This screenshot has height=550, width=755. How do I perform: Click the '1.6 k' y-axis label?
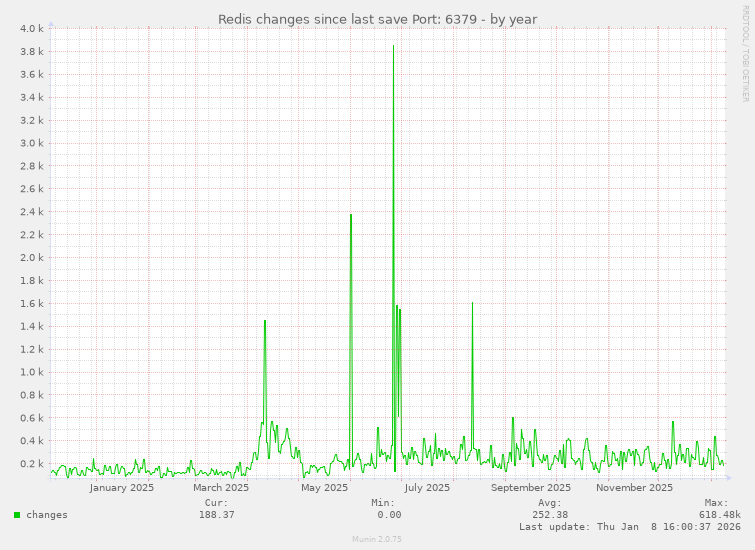32,303
